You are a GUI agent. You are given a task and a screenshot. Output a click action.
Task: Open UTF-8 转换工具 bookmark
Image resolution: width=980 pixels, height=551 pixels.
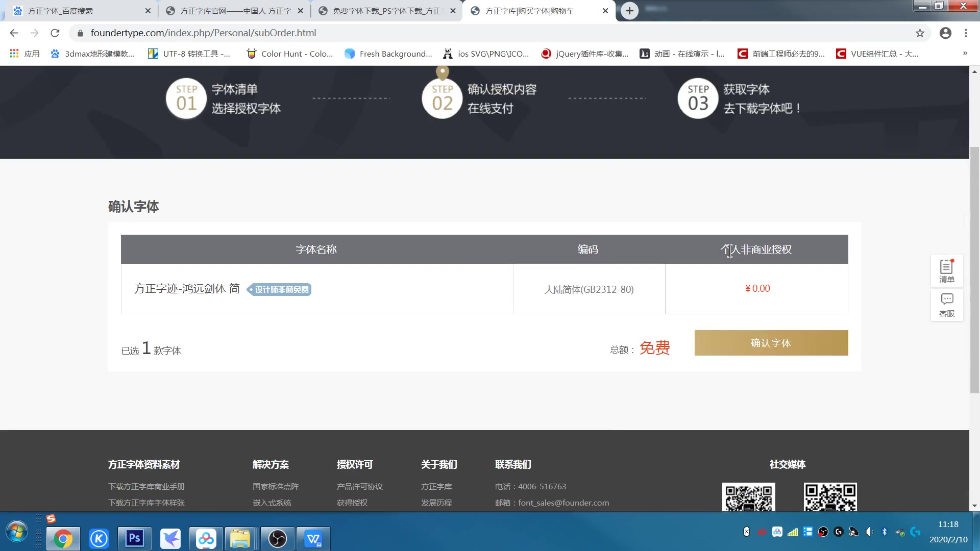[189, 54]
